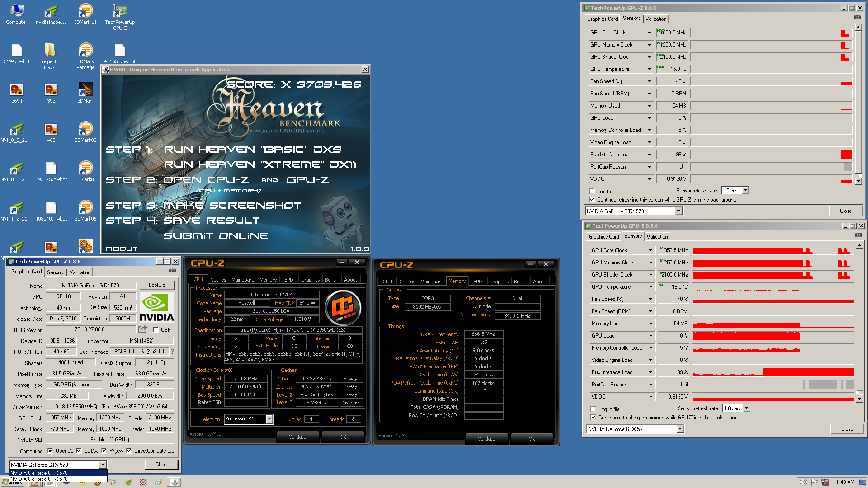Launch 3DMark03 desktop shortcut
Image resolution: width=868 pixels, height=488 pixels.
(x=85, y=132)
